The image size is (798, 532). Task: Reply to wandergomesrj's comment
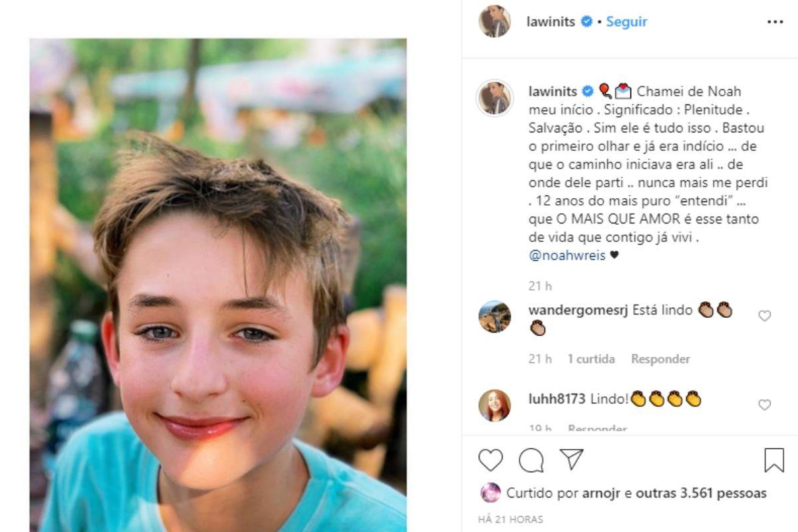tap(660, 359)
